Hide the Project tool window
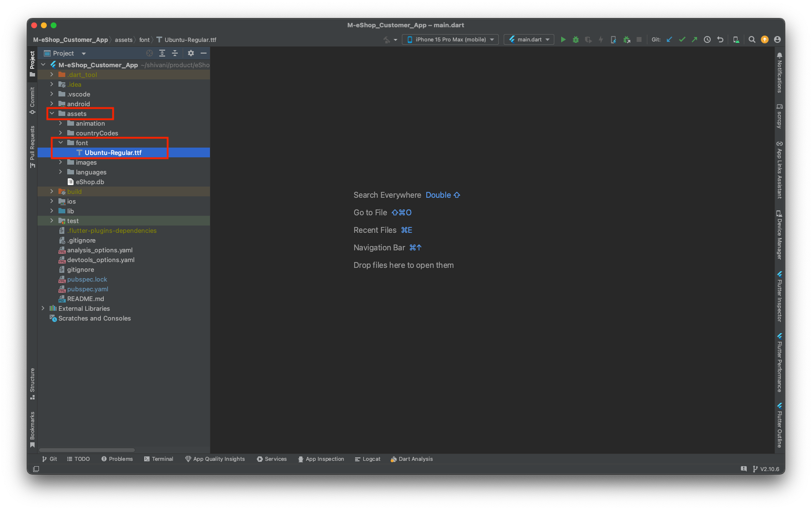The image size is (812, 510). (204, 53)
